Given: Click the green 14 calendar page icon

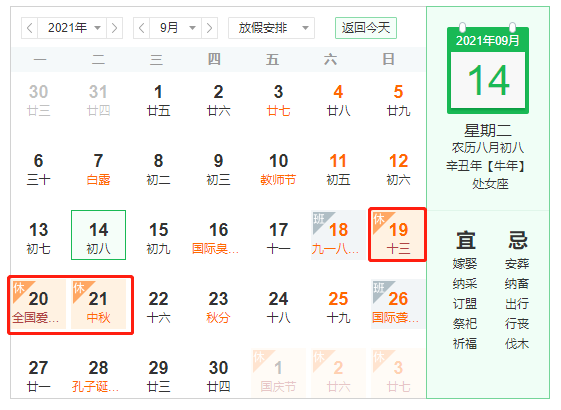Looking at the screenshot, I should point(488,69).
